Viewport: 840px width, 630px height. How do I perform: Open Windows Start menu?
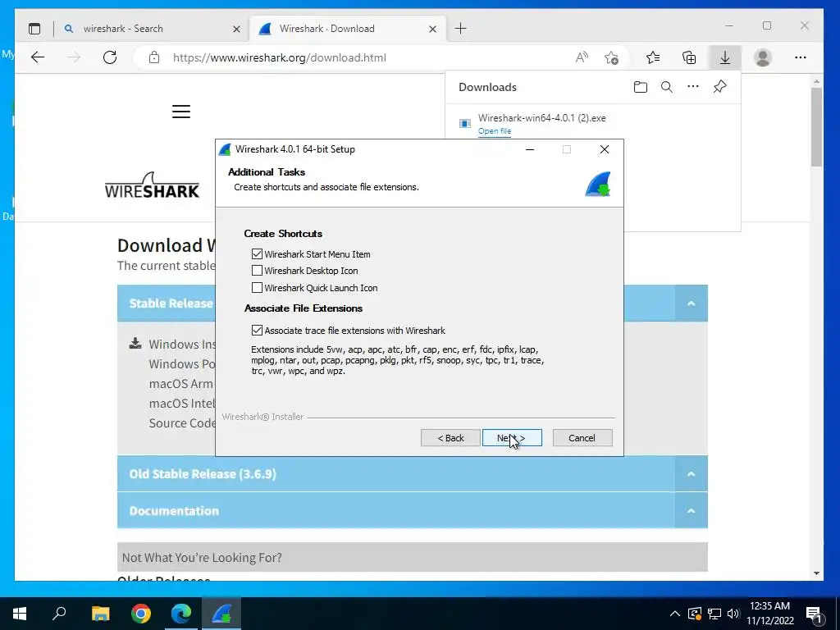point(20,614)
